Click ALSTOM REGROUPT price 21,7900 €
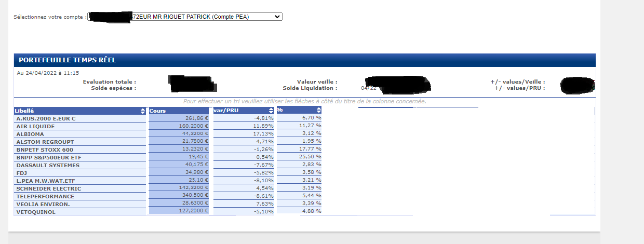The image size is (644, 244). (x=195, y=141)
